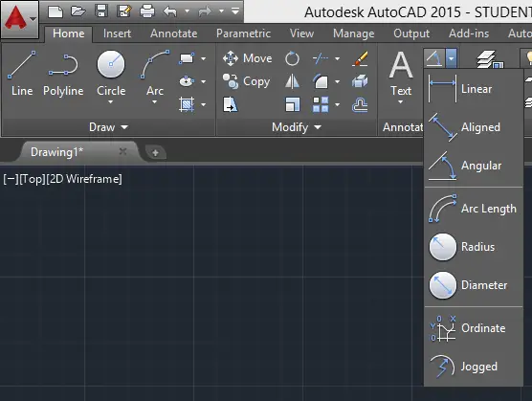Switch to the Annotate ribbon tab
Image resolution: width=532 pixels, height=401 pixels.
(174, 33)
